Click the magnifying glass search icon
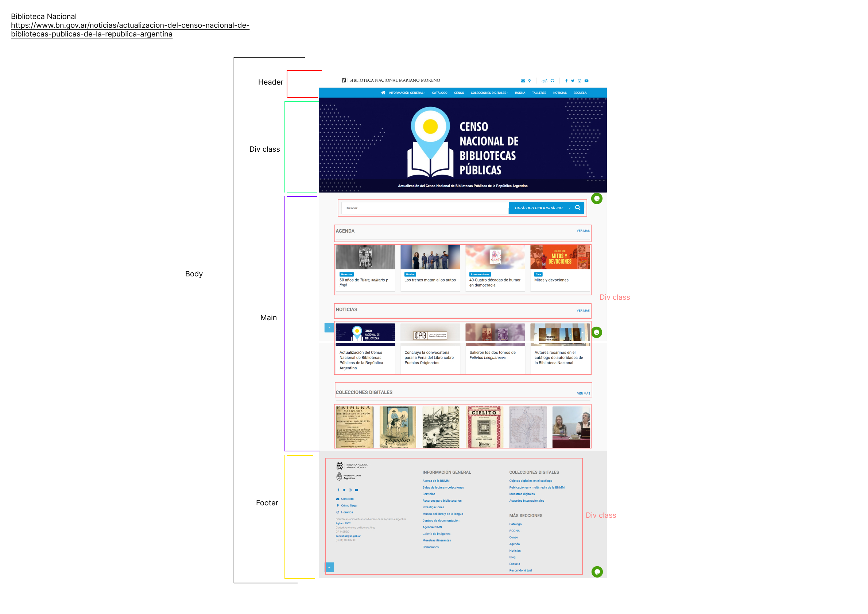The height and width of the screenshot is (614, 868). (x=578, y=207)
